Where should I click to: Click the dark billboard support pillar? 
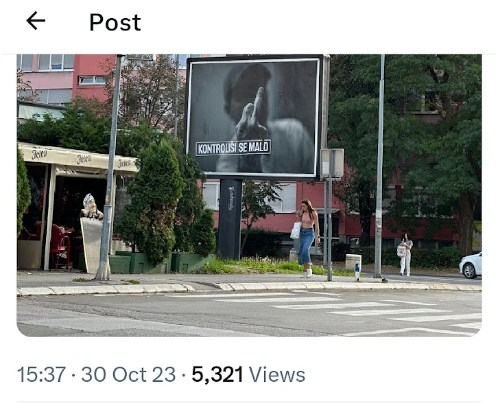coord(230,219)
